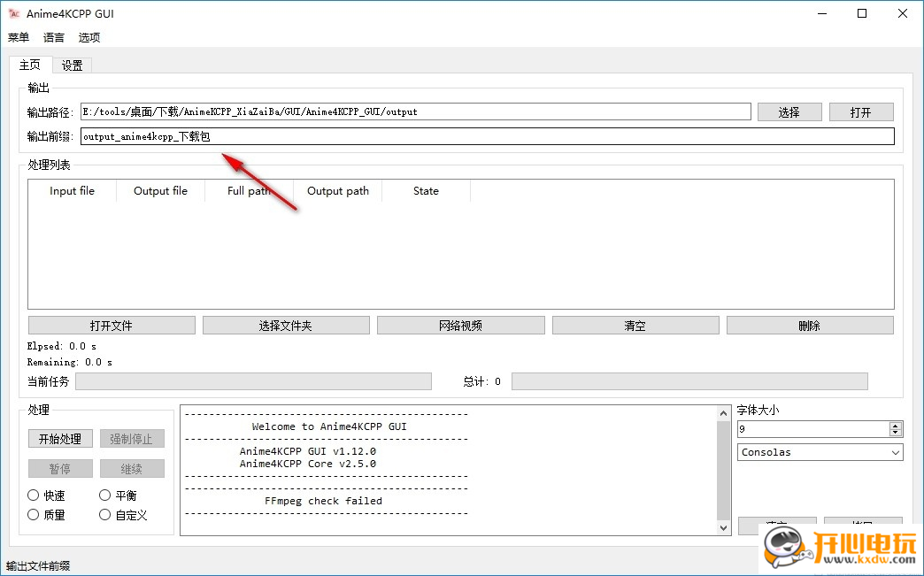Switch to the 设置 tab
The image size is (924, 576).
(x=73, y=65)
